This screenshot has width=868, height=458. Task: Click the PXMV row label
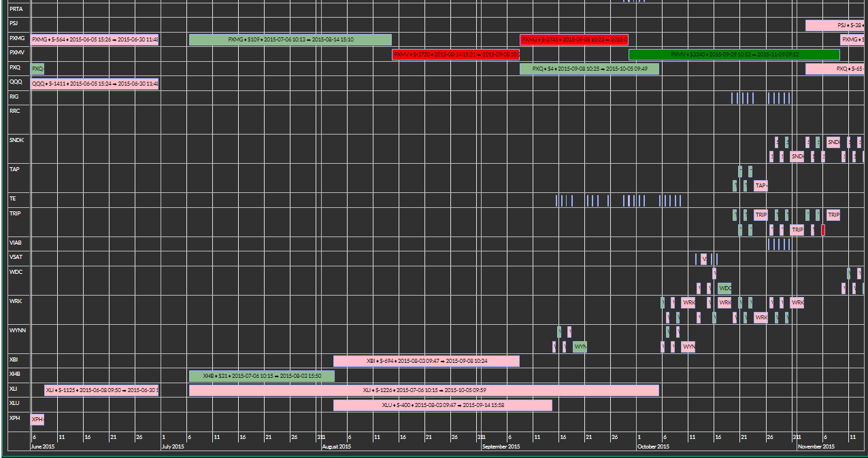point(17,52)
